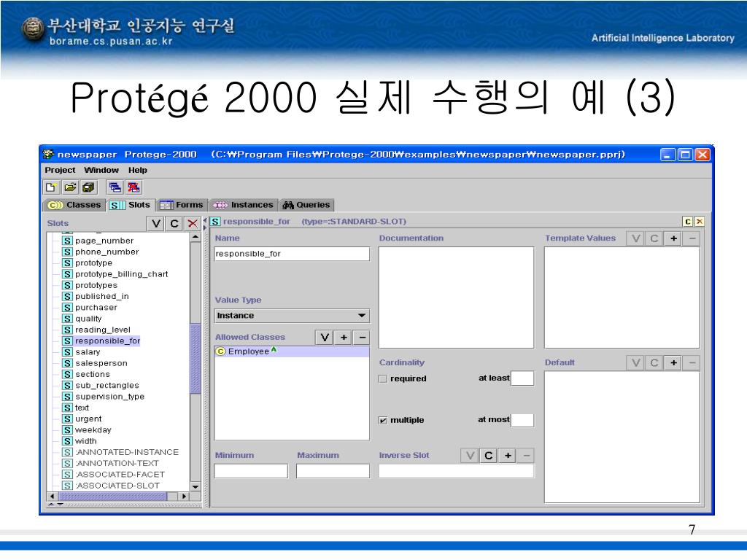The image size is (747, 560).
Task: Add an allowed class with plus button
Action: coord(343,337)
